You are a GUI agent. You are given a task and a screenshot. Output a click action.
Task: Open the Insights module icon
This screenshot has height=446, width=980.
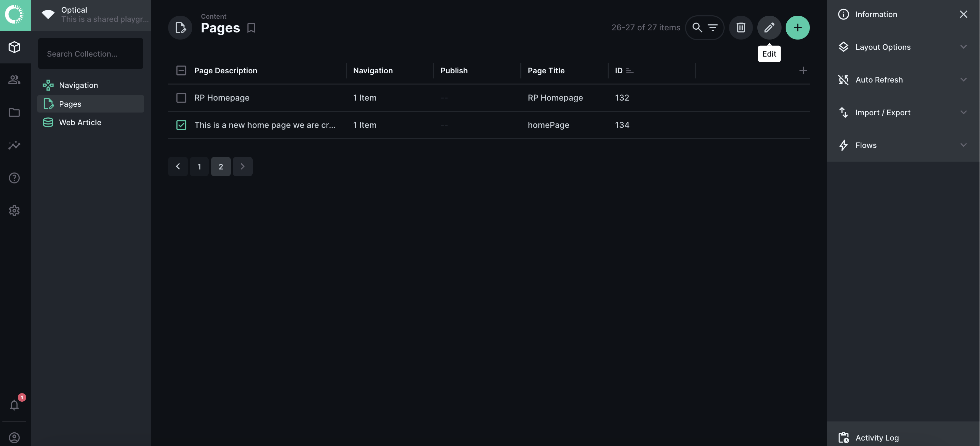14,145
